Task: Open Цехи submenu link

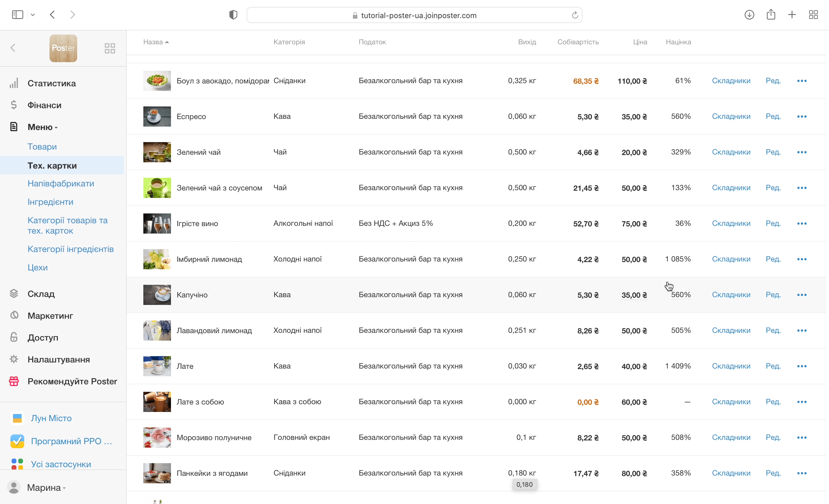Action: (x=38, y=268)
